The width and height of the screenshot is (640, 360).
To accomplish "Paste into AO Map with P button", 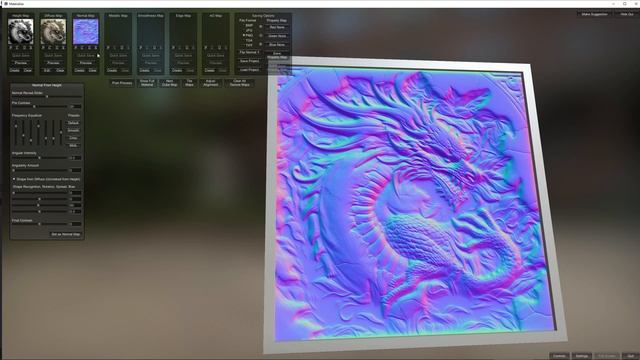I will pos(206,48).
